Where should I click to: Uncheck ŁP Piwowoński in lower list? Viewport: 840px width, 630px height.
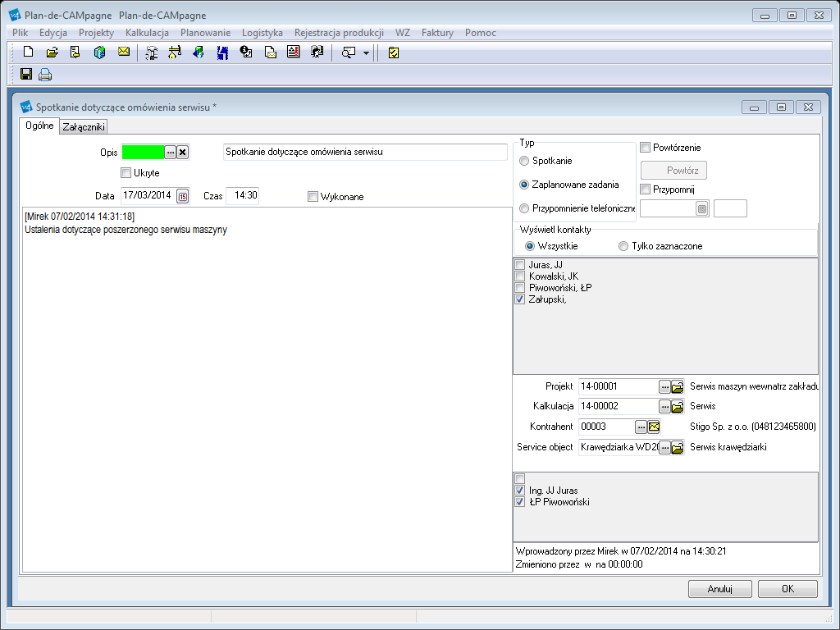[519, 502]
